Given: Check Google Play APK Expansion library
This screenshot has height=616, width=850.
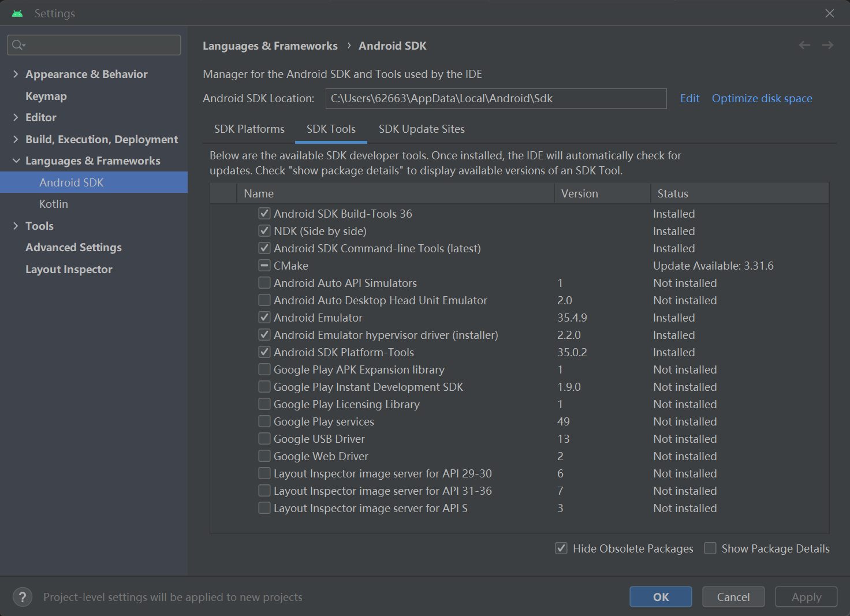Looking at the screenshot, I should (264, 369).
